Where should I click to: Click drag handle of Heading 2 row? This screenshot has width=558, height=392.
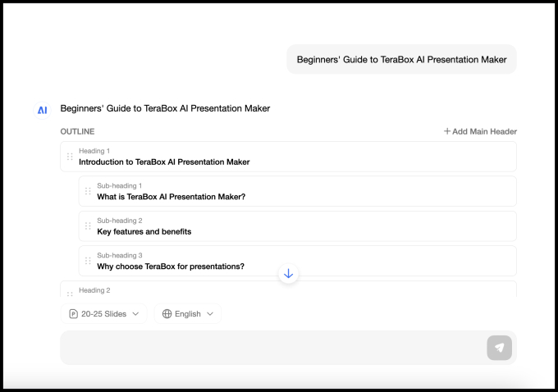pyautogui.click(x=70, y=294)
